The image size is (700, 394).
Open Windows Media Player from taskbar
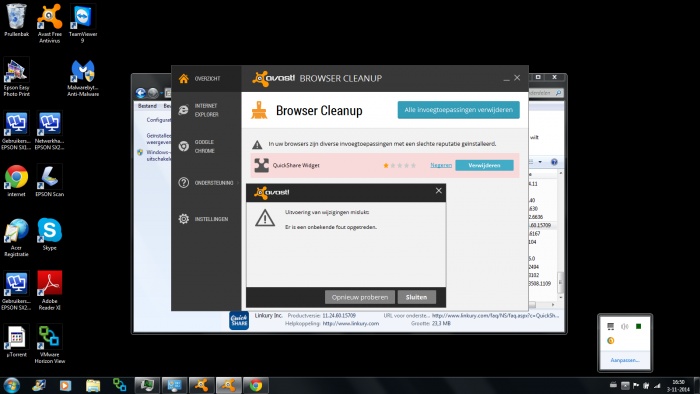(x=66, y=385)
